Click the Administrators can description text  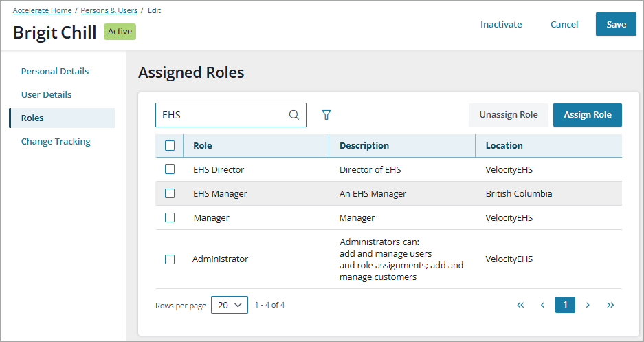[401, 259]
